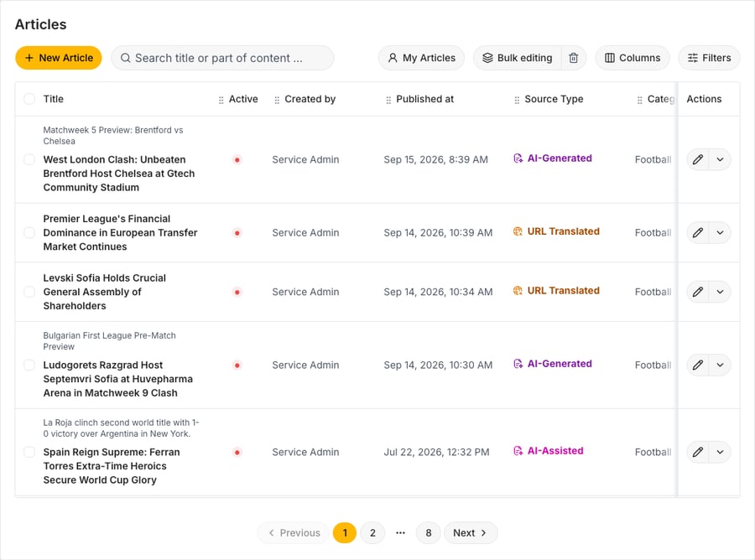Click 'Matchweek 5 Preview: Brentford vs Chelsea' subtitle
755x560 pixels.
[x=113, y=136]
